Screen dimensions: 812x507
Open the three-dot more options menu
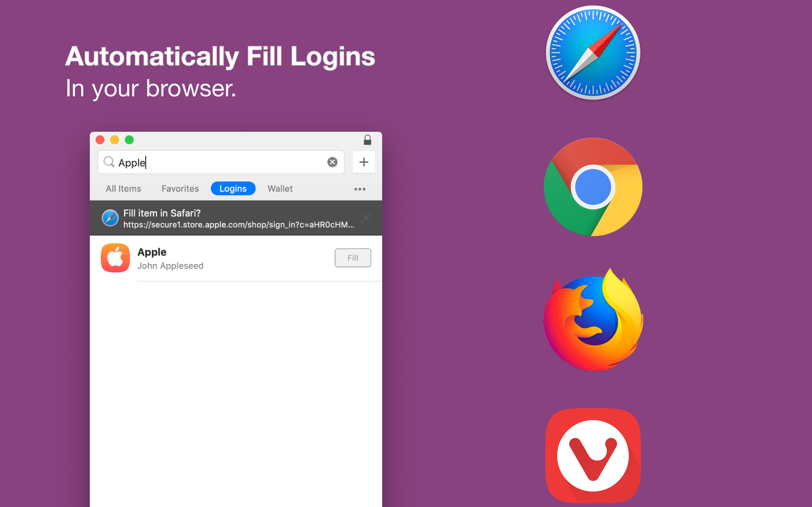(x=360, y=189)
